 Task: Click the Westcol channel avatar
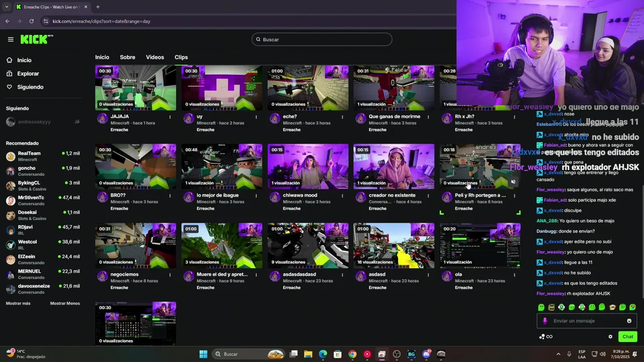pos(11,245)
